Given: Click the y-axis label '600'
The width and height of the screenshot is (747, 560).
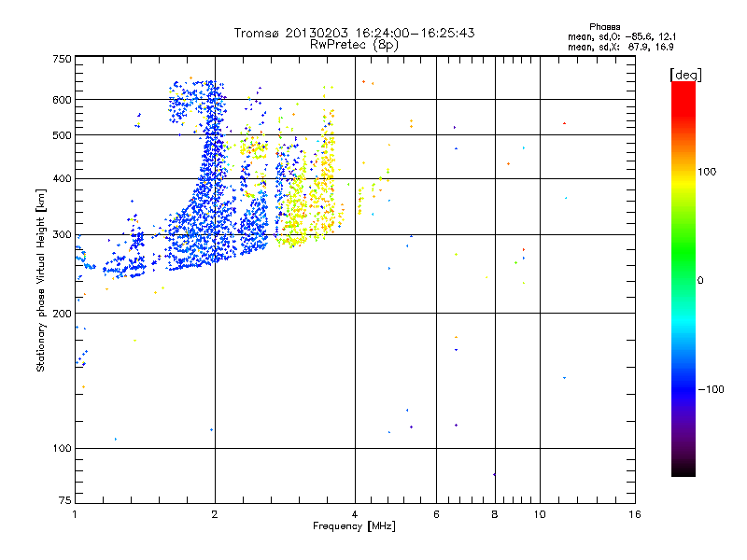Looking at the screenshot, I should [x=63, y=100].
